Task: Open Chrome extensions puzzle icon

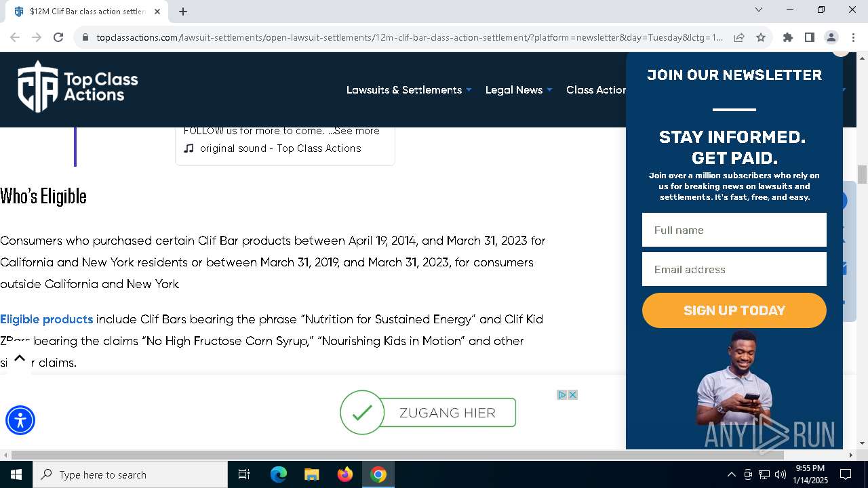Action: [788, 37]
